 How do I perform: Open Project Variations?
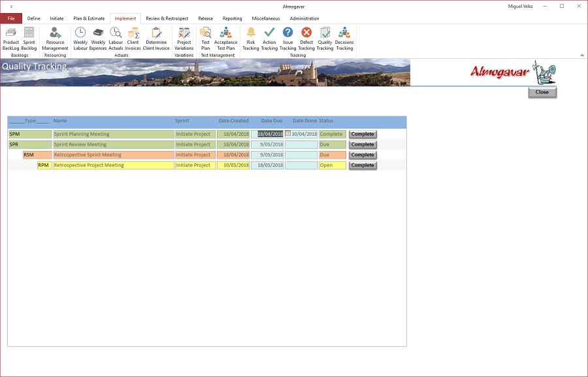(184, 39)
